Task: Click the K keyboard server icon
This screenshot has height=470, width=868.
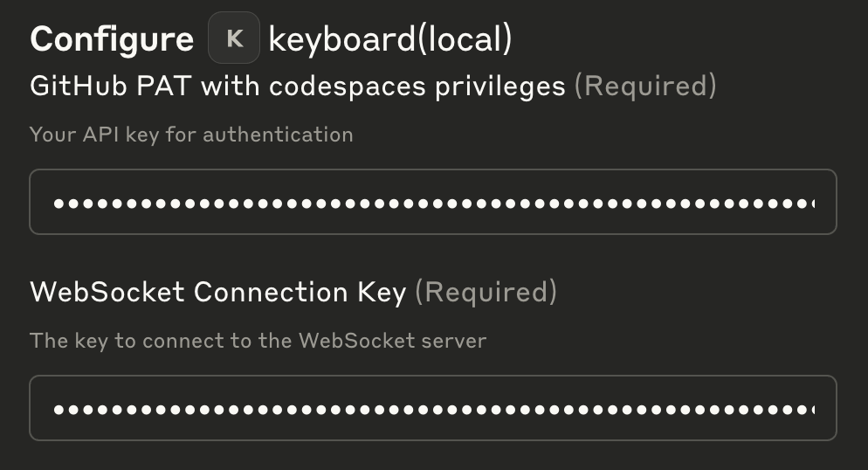Action: pos(234,38)
